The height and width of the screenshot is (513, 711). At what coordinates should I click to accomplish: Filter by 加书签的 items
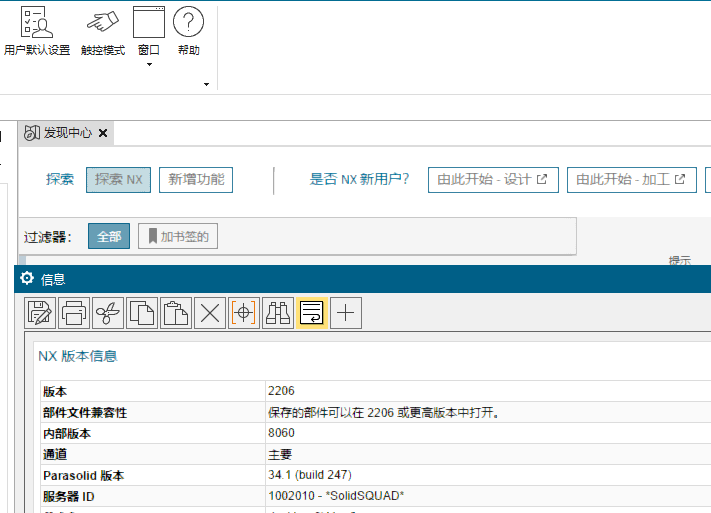[178, 236]
